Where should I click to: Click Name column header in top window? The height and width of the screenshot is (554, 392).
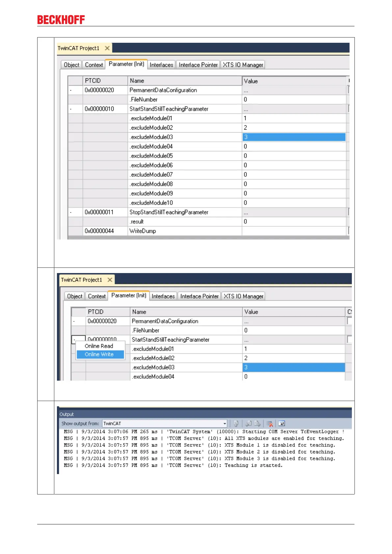point(185,81)
